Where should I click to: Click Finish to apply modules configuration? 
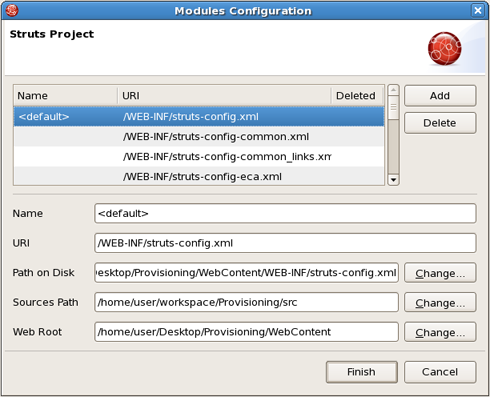click(x=362, y=372)
